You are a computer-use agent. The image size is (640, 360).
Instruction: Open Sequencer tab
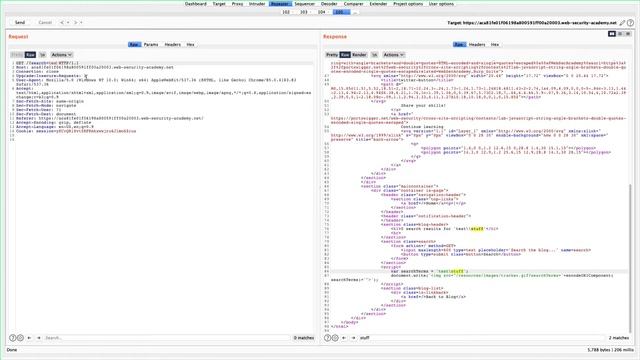point(304,4)
